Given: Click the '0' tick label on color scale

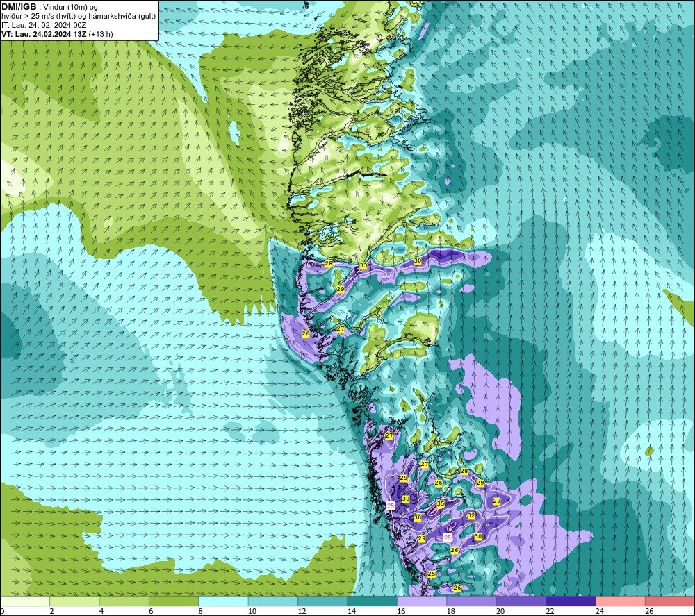Looking at the screenshot, I should 2,611.
